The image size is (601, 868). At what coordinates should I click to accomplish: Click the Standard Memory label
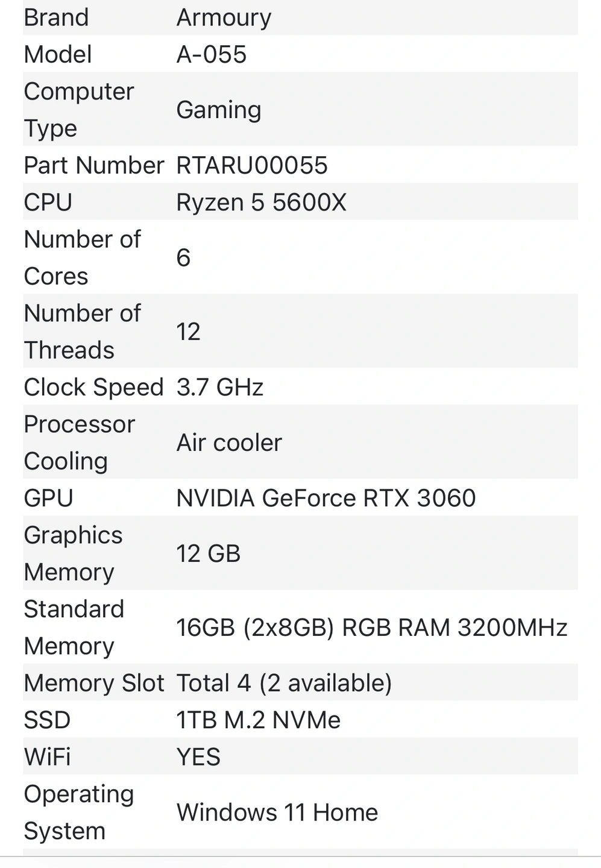click(x=74, y=627)
